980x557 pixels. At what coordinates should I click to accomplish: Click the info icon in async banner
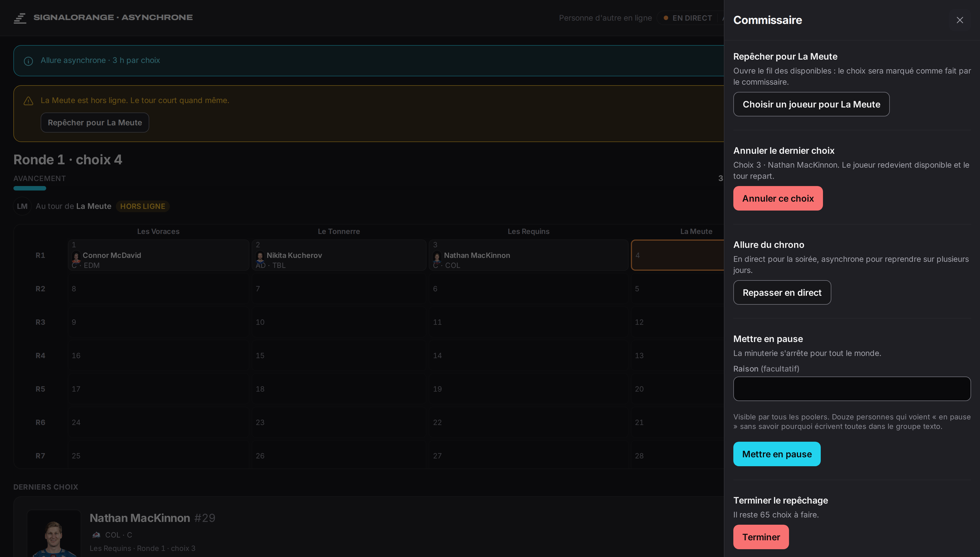click(28, 61)
